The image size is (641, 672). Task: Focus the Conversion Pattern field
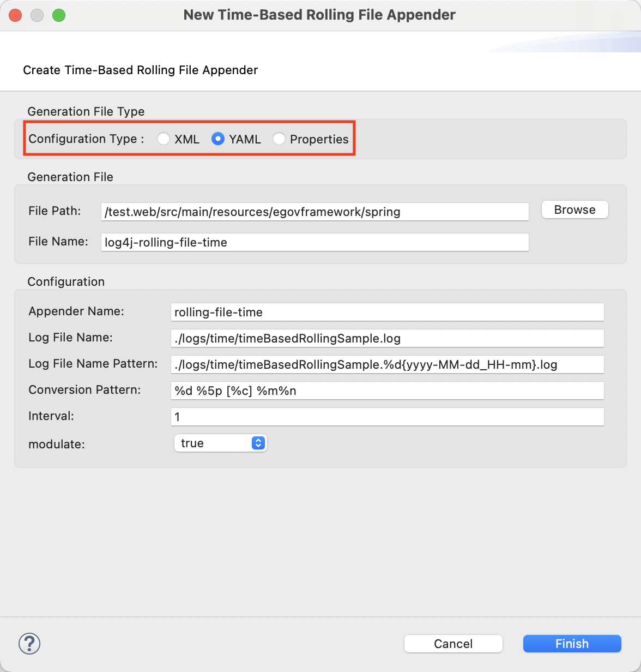[x=387, y=391]
